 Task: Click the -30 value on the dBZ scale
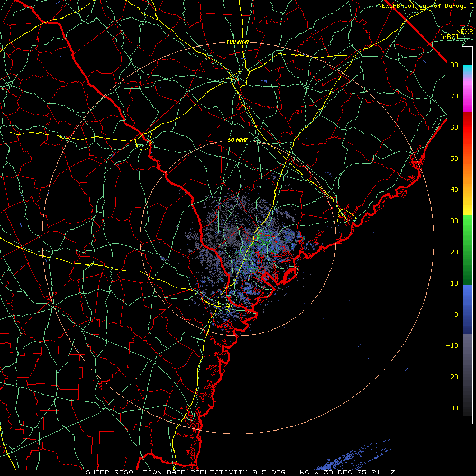(x=452, y=408)
